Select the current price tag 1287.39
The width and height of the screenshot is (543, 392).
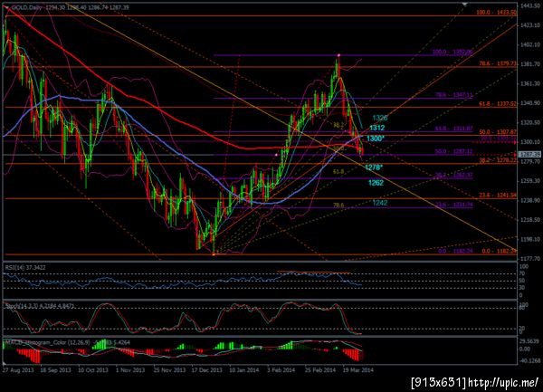pos(530,155)
